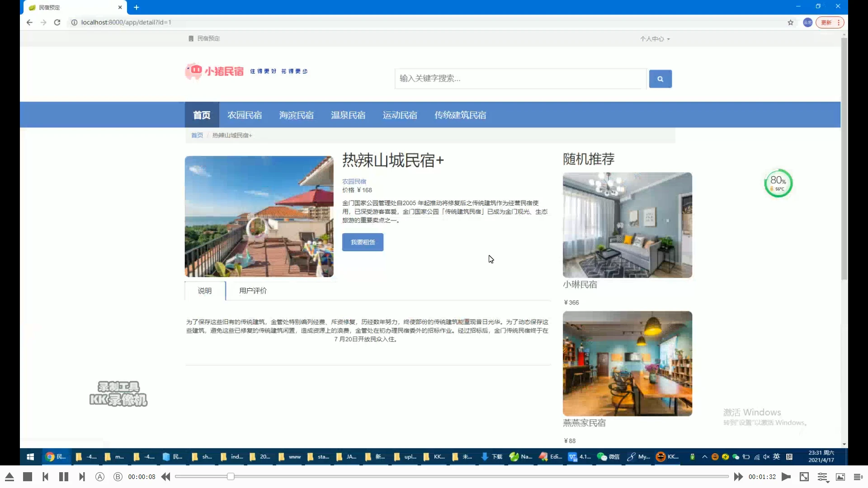This screenshot has height=488, width=868.
Task: Open Windows Start menu
Action: [30, 457]
